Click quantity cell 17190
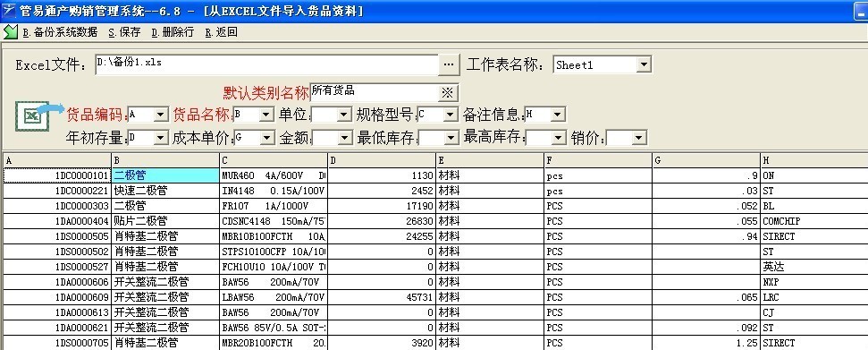This screenshot has height=350, width=868. click(382, 206)
